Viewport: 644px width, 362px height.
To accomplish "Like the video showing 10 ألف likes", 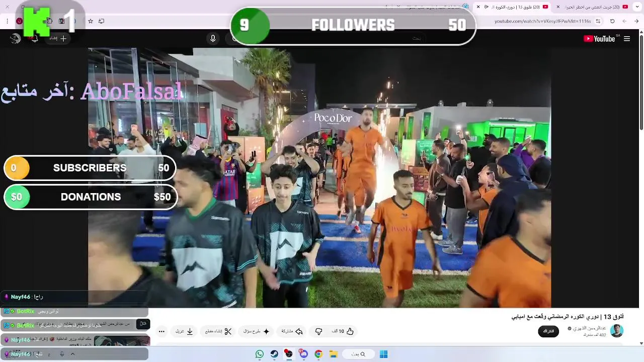I will (x=343, y=331).
